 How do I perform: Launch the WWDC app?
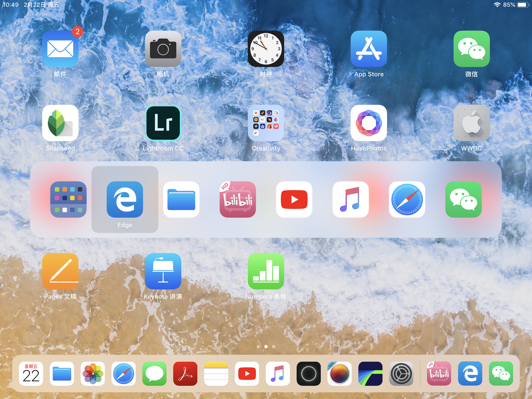pyautogui.click(x=471, y=123)
